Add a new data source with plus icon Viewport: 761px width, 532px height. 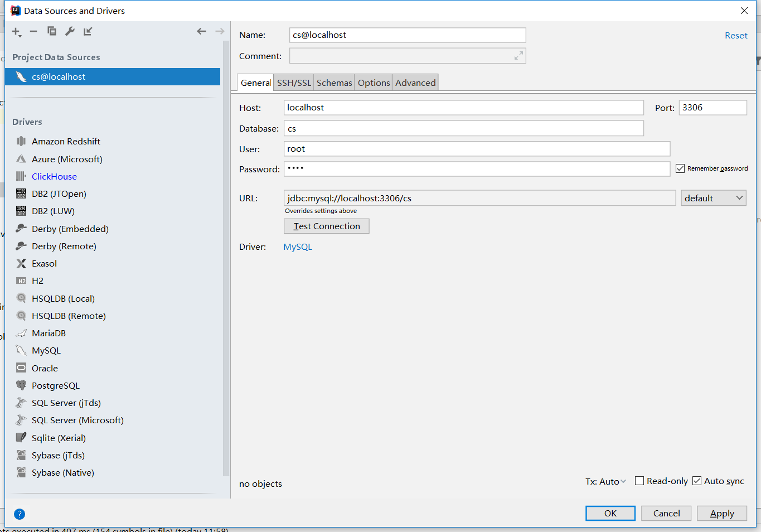click(x=16, y=32)
